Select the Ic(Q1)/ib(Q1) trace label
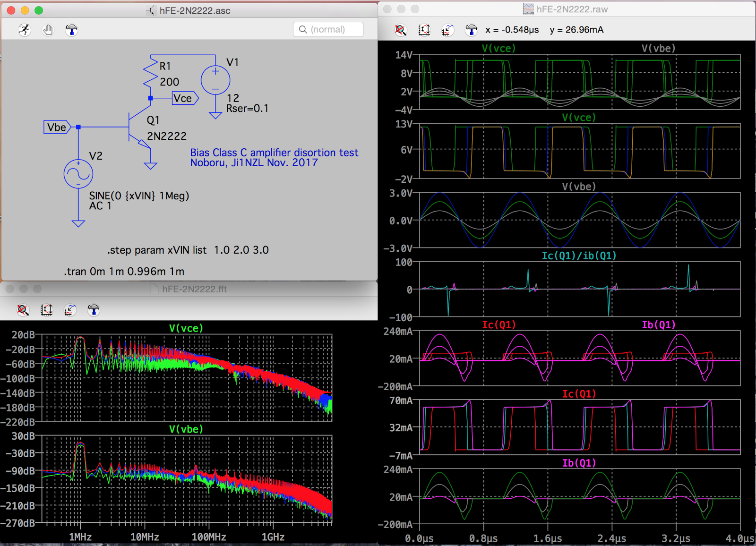756x546 pixels. (x=579, y=256)
